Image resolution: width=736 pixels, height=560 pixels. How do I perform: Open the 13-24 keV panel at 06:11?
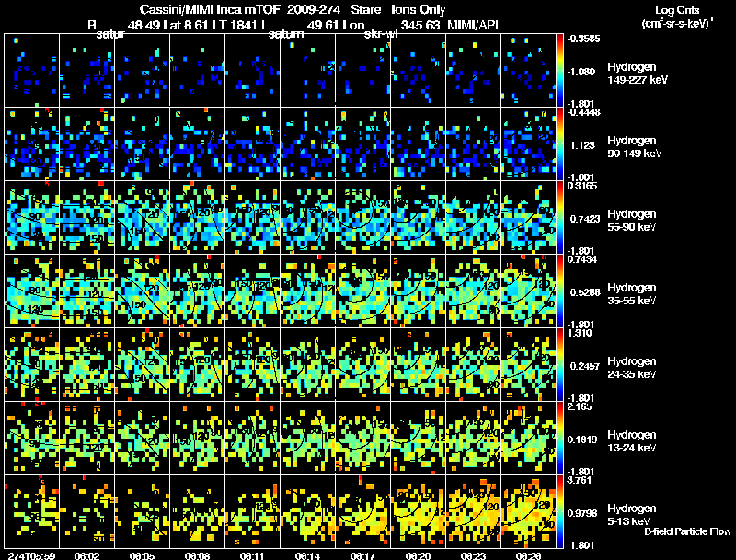(252, 439)
